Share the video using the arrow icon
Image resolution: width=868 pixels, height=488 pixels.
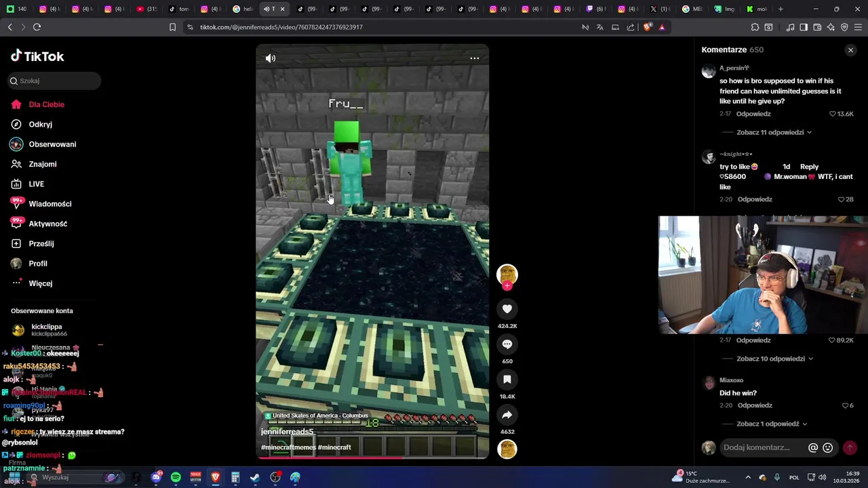507,415
